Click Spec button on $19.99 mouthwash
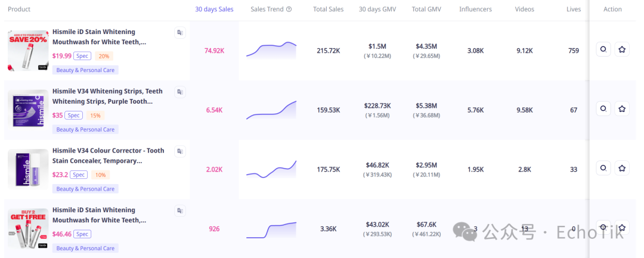The image size is (644, 258). pyautogui.click(x=82, y=56)
